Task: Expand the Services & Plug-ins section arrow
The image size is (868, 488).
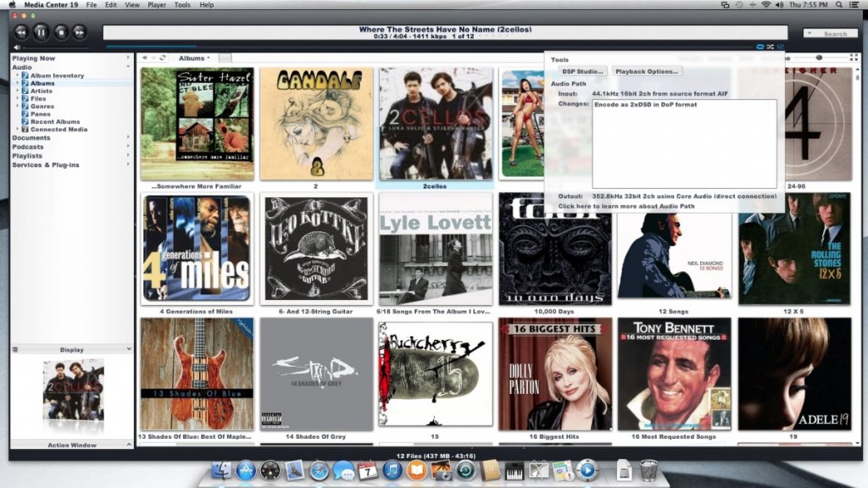Action: (128, 164)
